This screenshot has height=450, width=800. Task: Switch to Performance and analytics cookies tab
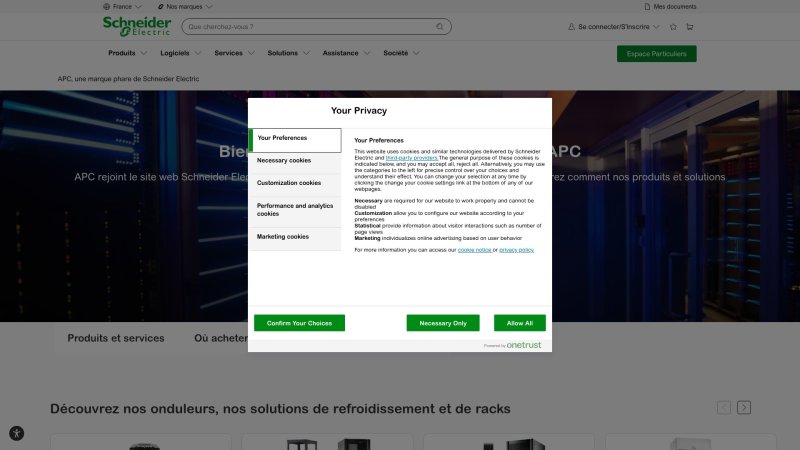pos(294,209)
